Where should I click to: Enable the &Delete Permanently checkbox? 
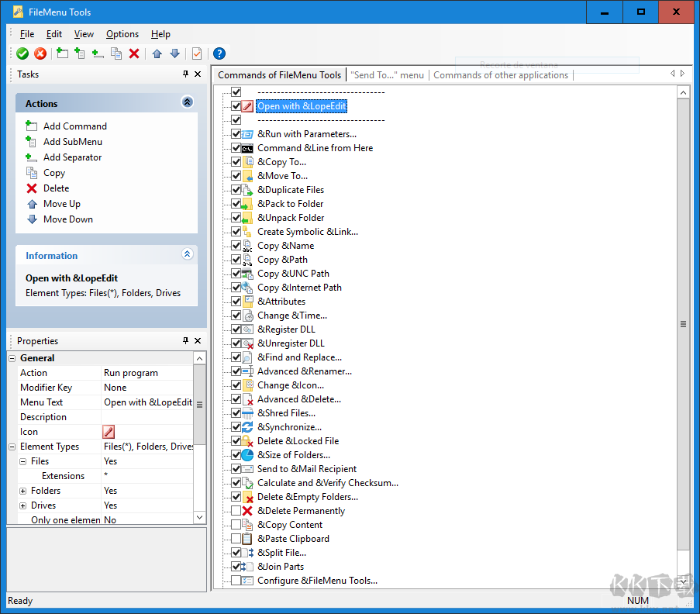[236, 511]
